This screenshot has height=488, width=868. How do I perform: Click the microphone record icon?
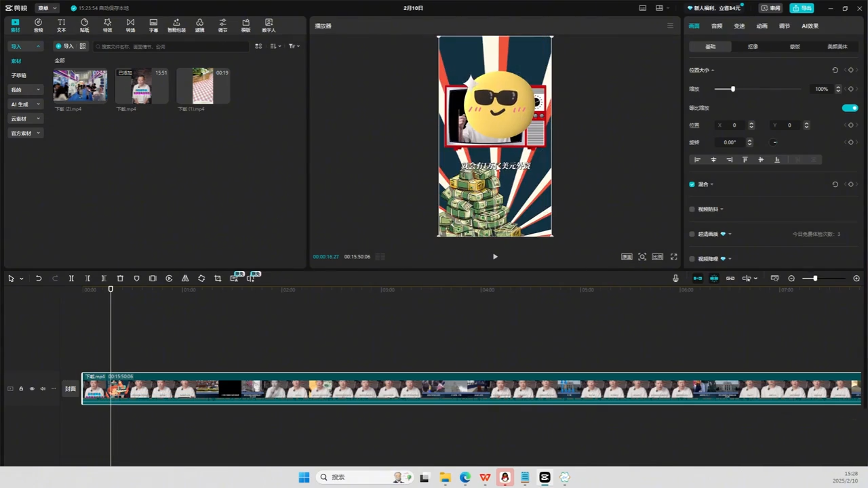(675, 279)
